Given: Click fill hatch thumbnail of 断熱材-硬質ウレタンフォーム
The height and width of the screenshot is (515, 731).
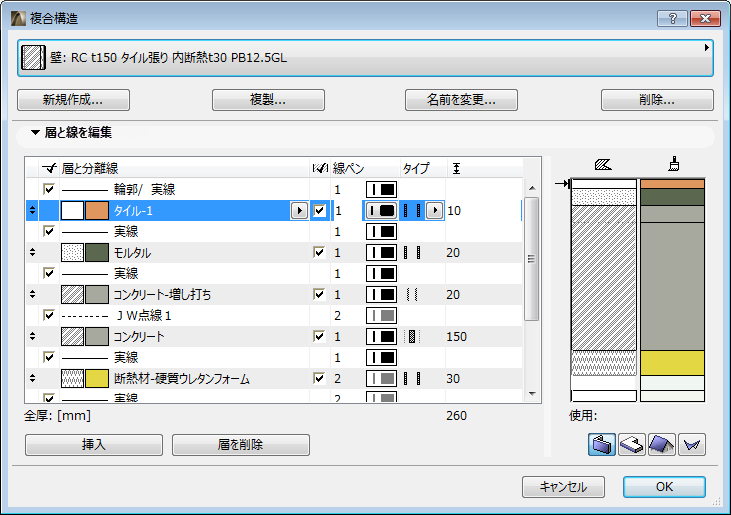Looking at the screenshot, I should 72,378.
